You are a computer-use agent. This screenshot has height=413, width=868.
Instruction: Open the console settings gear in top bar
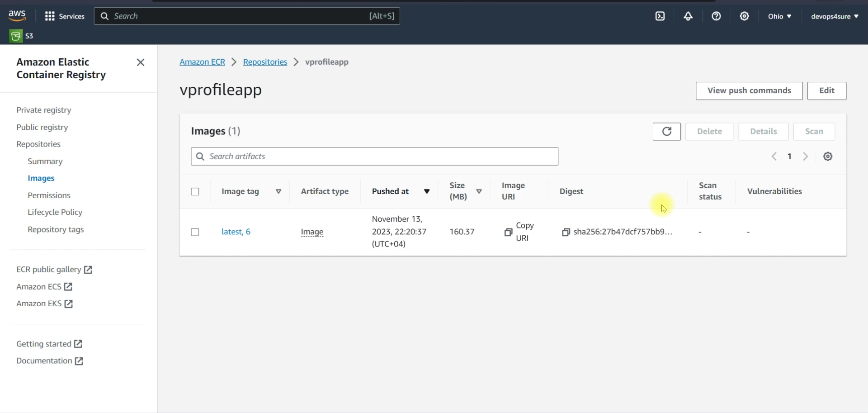click(x=744, y=16)
